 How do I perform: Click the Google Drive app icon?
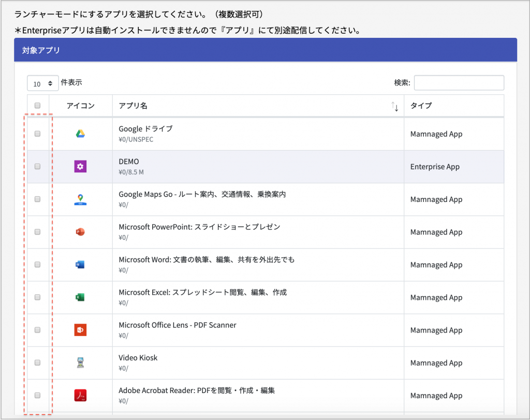pyautogui.click(x=80, y=134)
